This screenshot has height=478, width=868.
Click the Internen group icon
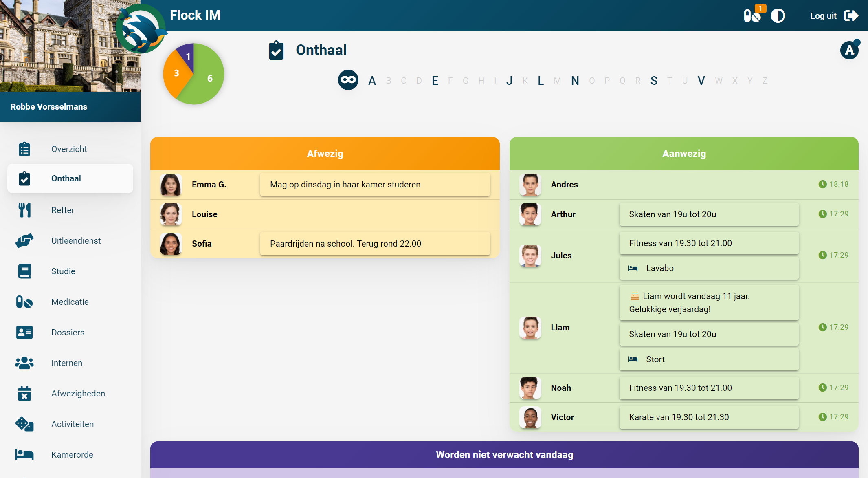(x=24, y=363)
